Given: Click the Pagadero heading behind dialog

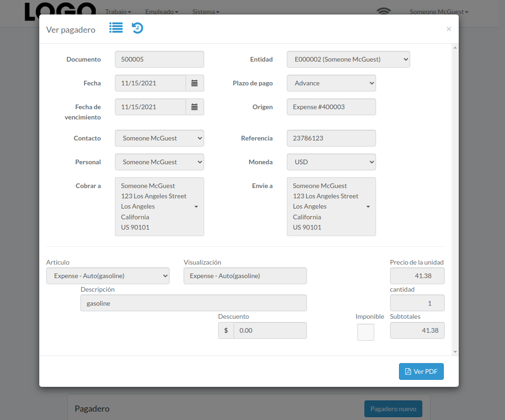Looking at the screenshot, I should tap(92, 409).
